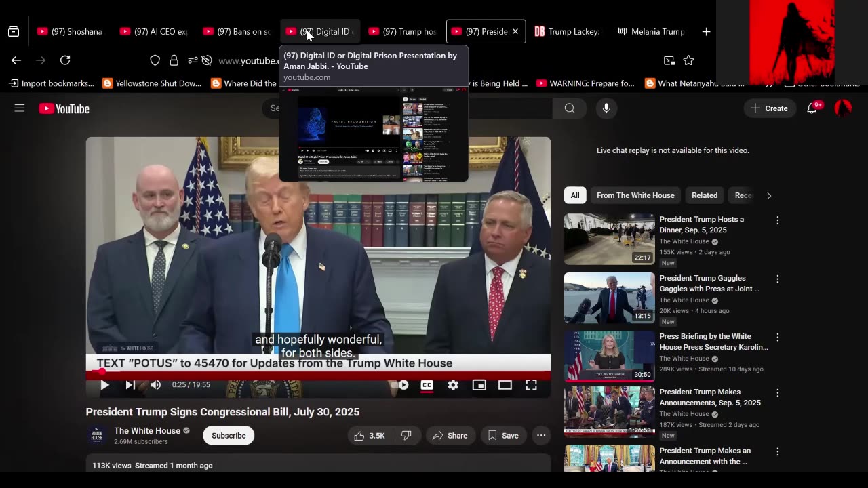Open the account avatar menu
This screenshot has width=868, height=488.
click(x=843, y=108)
